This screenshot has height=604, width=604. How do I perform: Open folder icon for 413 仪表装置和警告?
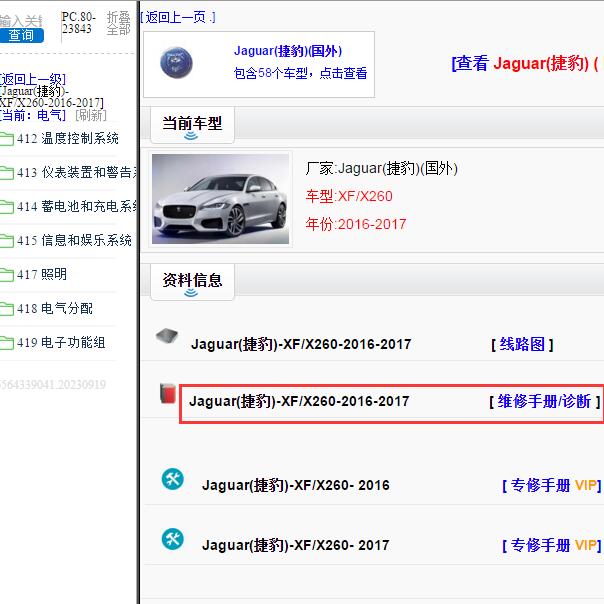tap(7, 173)
